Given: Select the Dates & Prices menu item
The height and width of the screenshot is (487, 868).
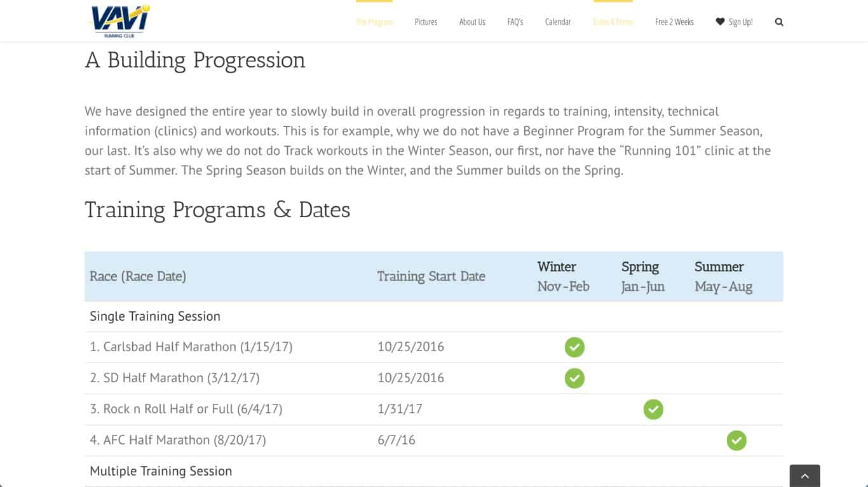Looking at the screenshot, I should click(x=613, y=22).
